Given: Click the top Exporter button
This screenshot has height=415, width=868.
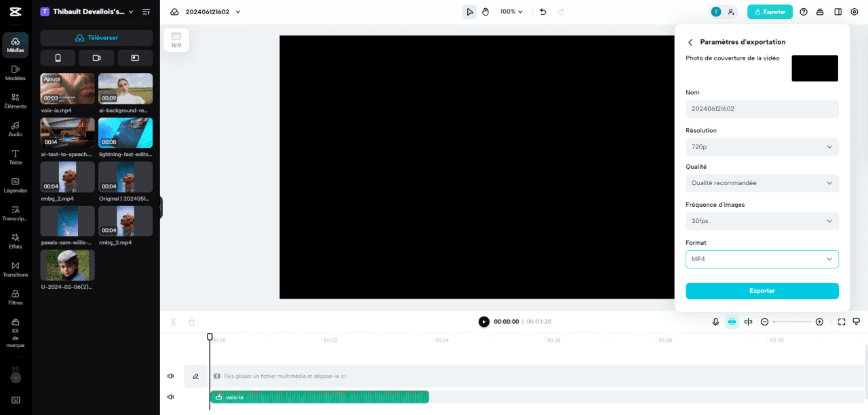Looking at the screenshot, I should pos(770,12).
